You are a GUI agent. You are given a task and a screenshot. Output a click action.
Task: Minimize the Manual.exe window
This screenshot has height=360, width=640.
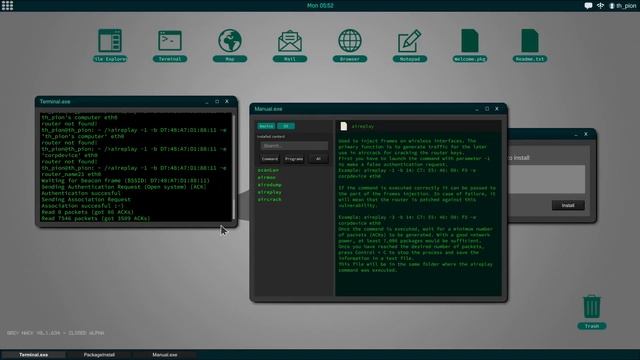click(x=477, y=109)
